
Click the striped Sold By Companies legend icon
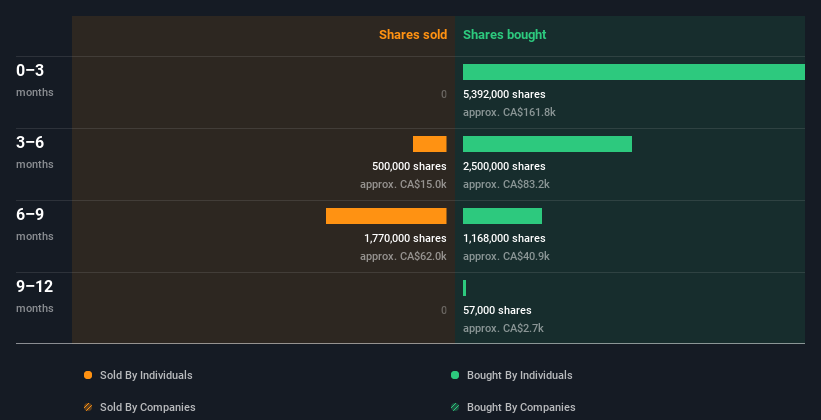click(88, 407)
